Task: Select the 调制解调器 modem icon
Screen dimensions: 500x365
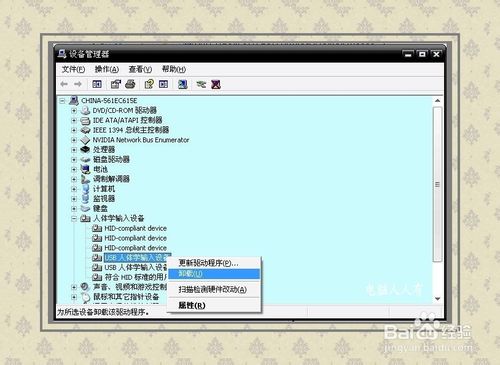Action: point(86,179)
